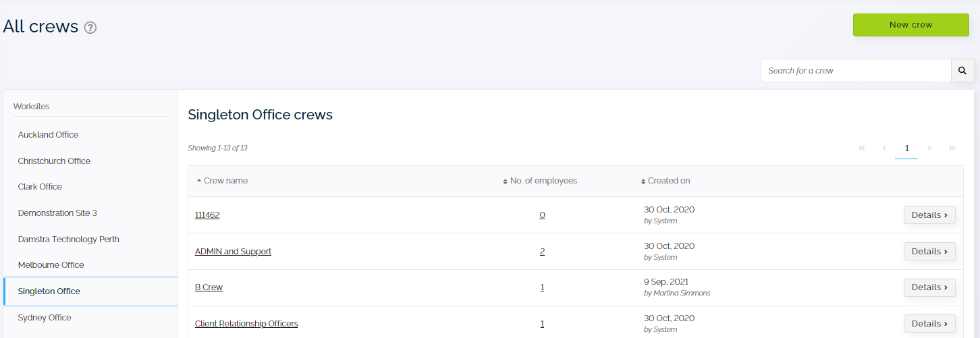This screenshot has height=338, width=980.
Task: Click the Worksites sidebar heading
Action: coord(31,107)
